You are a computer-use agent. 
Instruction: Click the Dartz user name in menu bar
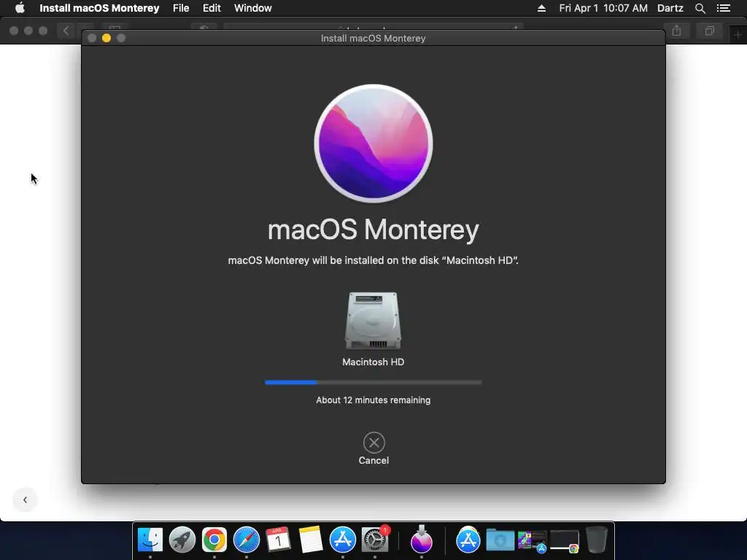(670, 8)
